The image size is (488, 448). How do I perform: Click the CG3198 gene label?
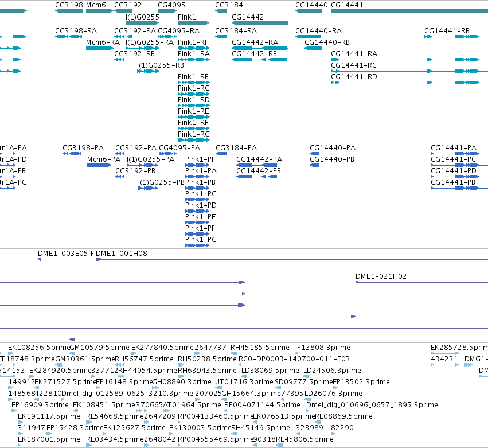pos(69,5)
